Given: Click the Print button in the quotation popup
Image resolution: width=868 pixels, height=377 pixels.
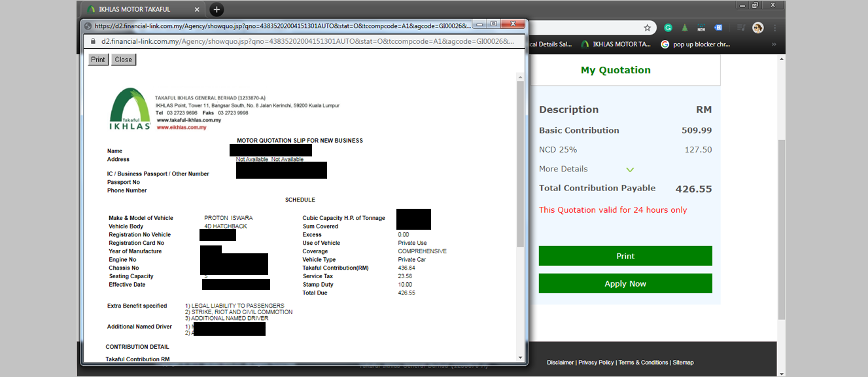Looking at the screenshot, I should [x=98, y=60].
